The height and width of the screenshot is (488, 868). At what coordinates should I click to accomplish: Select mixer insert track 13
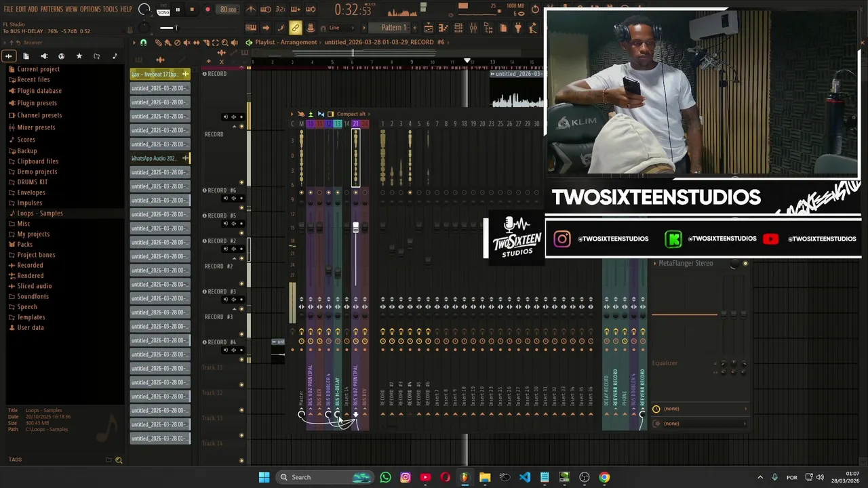click(337, 123)
